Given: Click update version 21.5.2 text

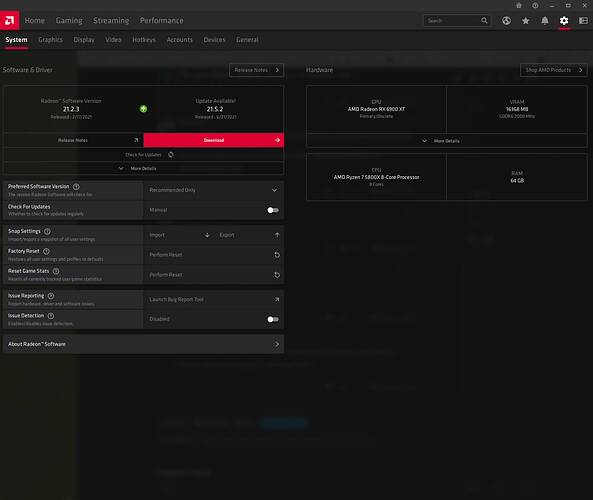Looking at the screenshot, I should click(215, 109).
